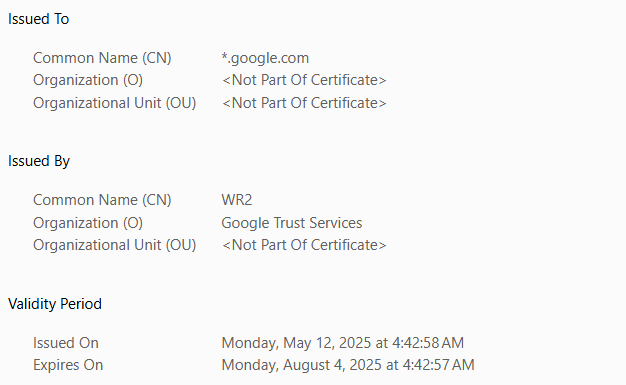Click the Issued To section heading
Viewport: 626px width, 385px height.
click(x=38, y=19)
